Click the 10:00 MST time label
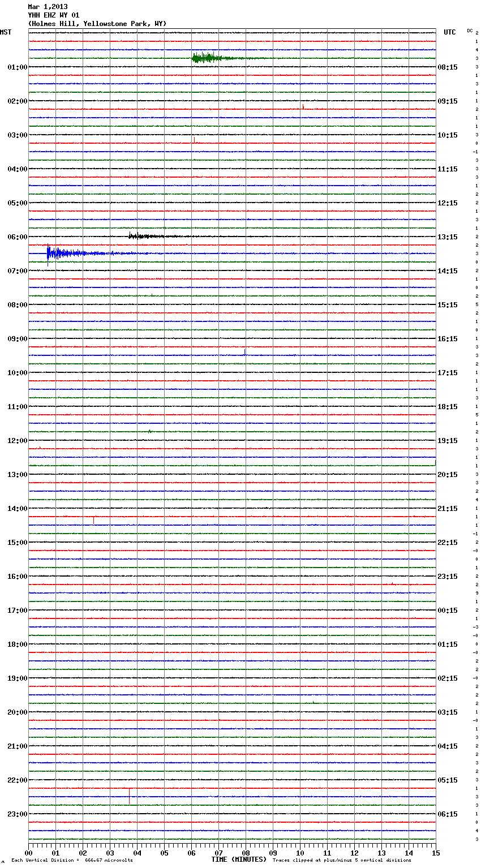This screenshot has height=868, width=481. tap(18, 373)
